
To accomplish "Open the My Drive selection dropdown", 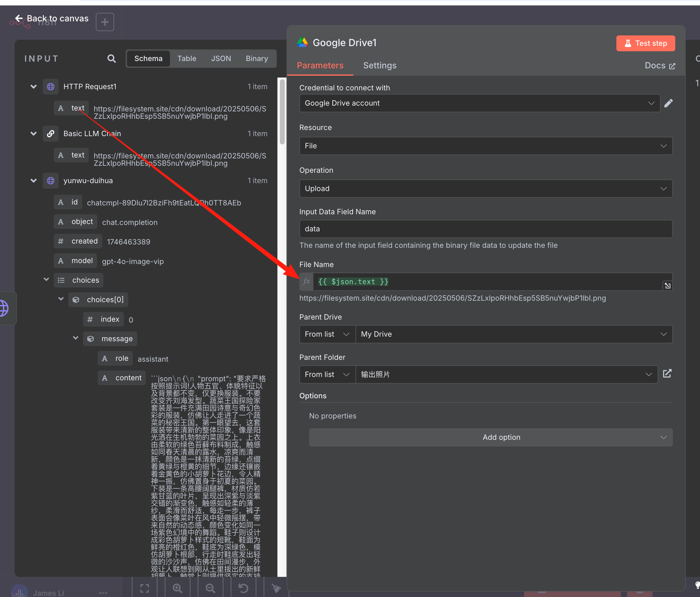I will tap(514, 334).
